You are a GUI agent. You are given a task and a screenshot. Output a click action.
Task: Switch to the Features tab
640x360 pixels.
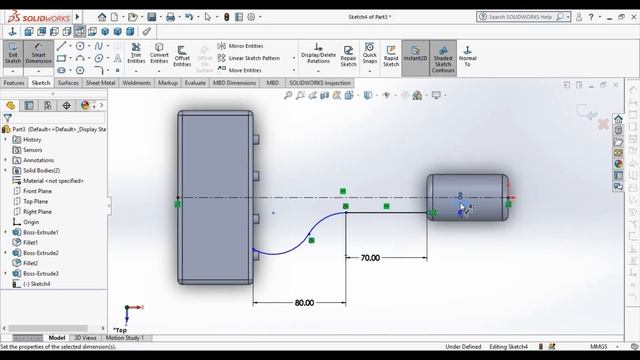pyautogui.click(x=14, y=83)
